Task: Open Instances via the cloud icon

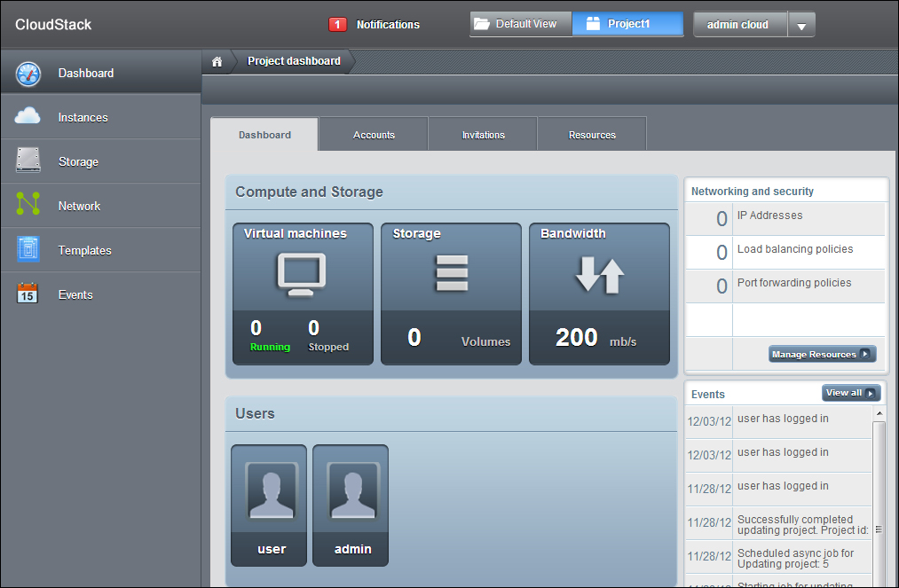Action: pos(28,116)
